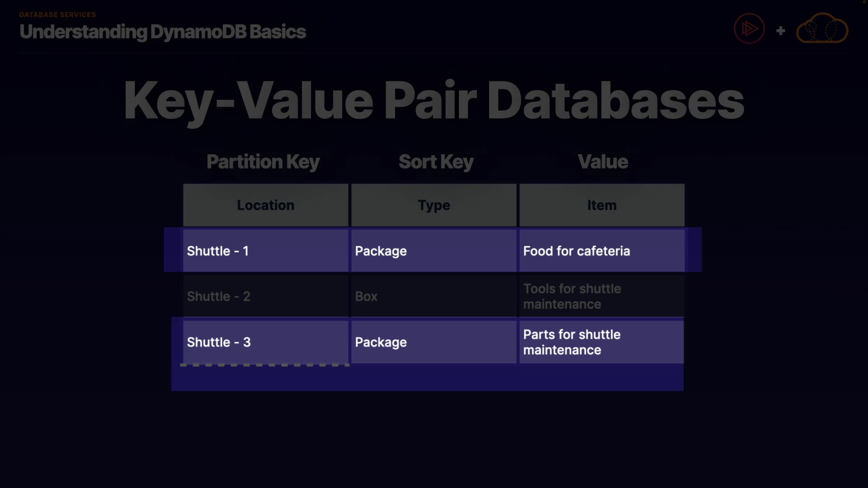Click the Key-Value Pair Databases heading

point(434,100)
